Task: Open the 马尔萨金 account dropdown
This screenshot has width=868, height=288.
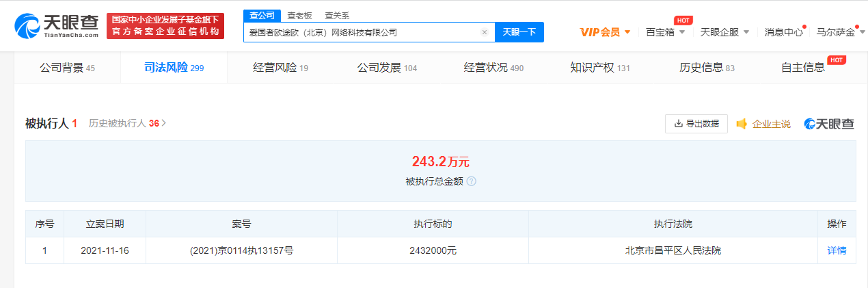Action: click(840, 32)
